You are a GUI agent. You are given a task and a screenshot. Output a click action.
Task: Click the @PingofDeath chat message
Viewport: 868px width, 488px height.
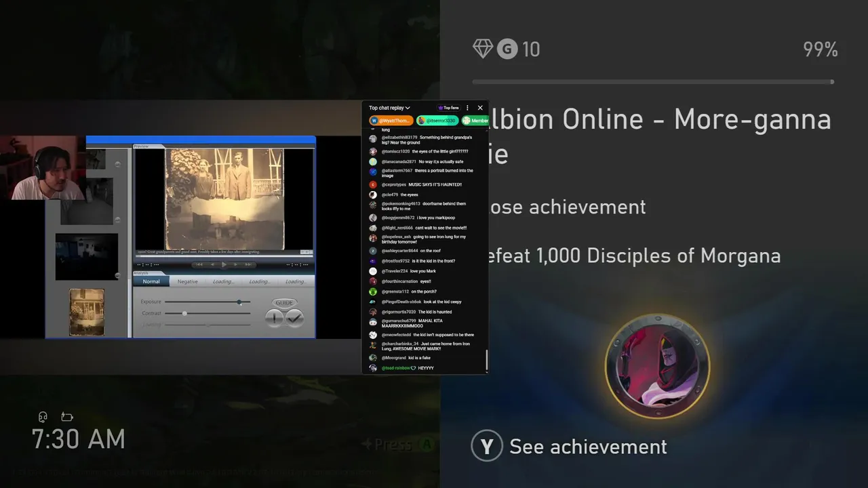[x=422, y=302]
